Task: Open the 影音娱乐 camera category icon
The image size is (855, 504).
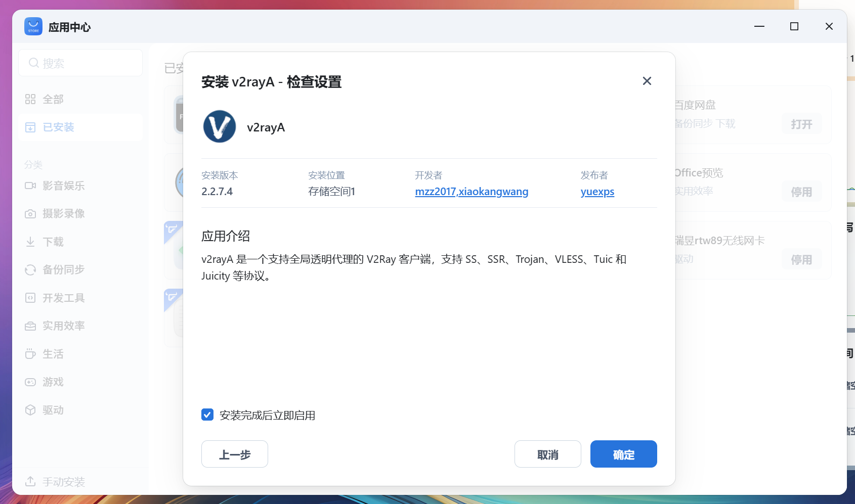Action: pyautogui.click(x=30, y=186)
